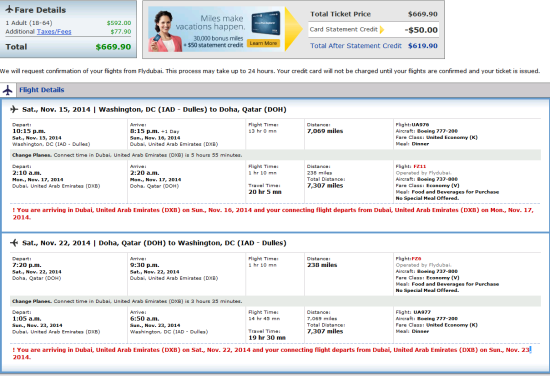
Task: Click the -$50.00 Card Statement Credit row
Action: pyautogui.click(x=374, y=30)
